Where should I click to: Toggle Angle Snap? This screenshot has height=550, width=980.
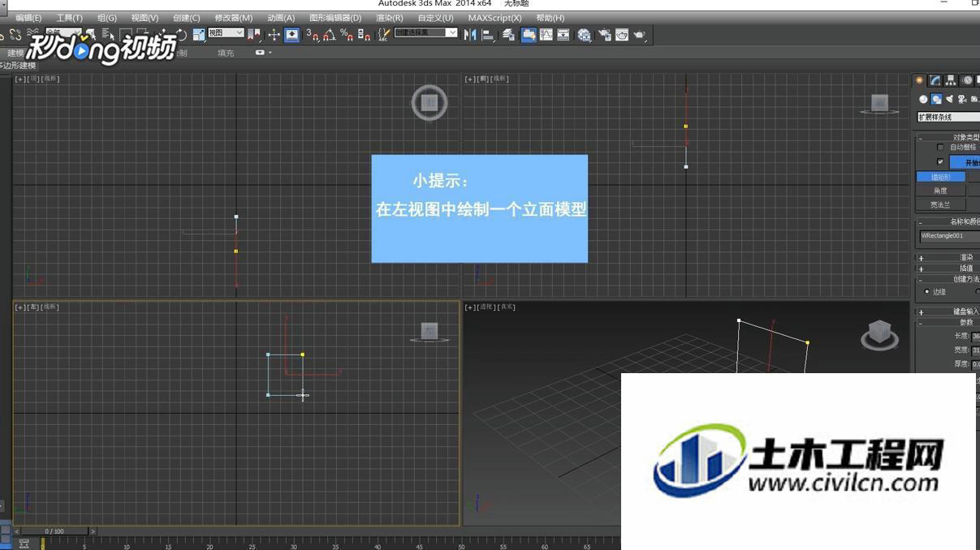click(330, 35)
